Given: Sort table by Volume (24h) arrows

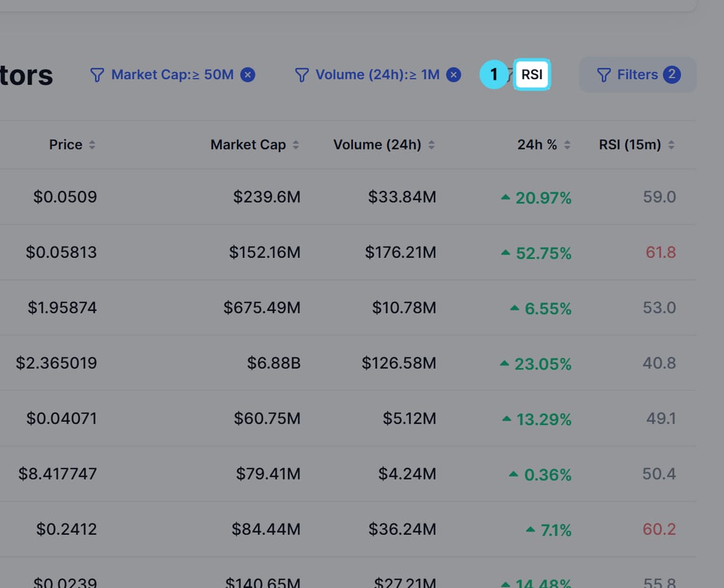Looking at the screenshot, I should pyautogui.click(x=431, y=145).
